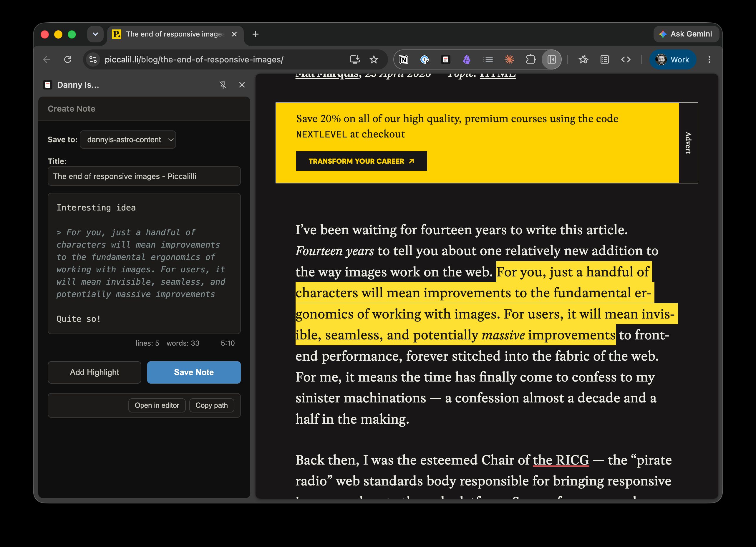
Task: Open a new tab with plus button
Action: 255,34
